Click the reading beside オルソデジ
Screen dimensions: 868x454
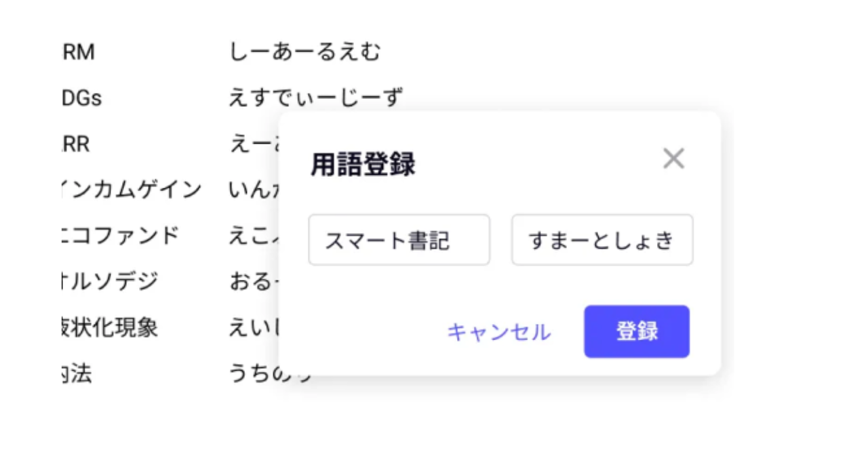coord(251,281)
